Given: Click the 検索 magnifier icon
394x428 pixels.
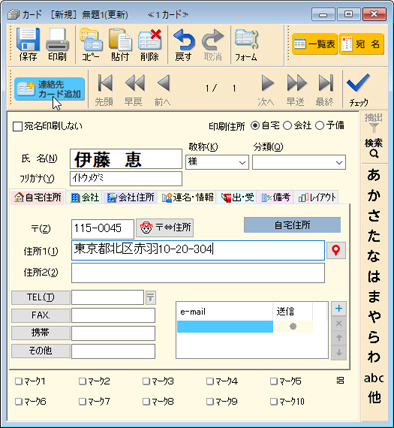Looking at the screenshot, I should pos(374,154).
